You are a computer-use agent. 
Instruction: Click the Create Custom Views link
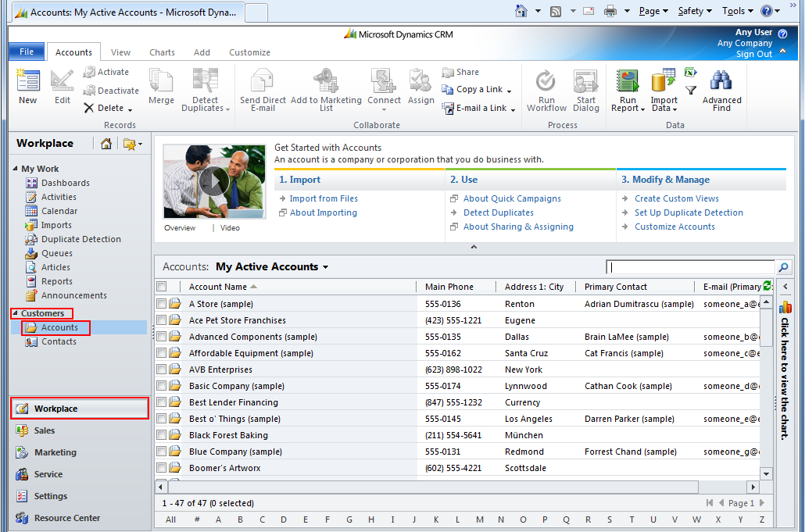677,198
